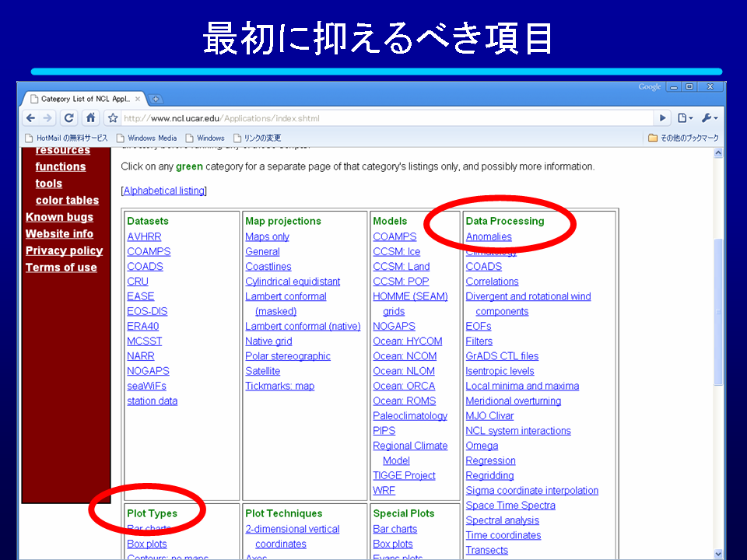Open the Meridional overturning link
The height and width of the screenshot is (560, 747).
[514, 401]
